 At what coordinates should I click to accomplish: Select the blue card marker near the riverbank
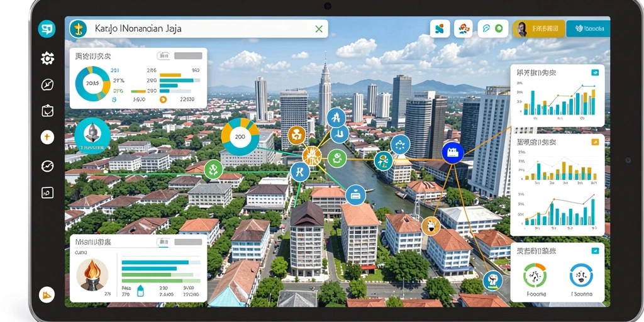coord(355,195)
